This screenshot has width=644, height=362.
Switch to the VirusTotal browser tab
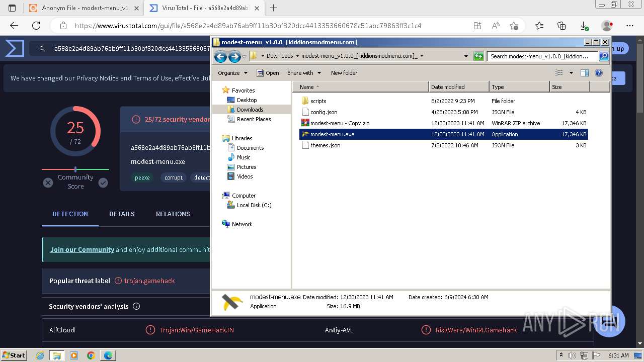coord(205,8)
